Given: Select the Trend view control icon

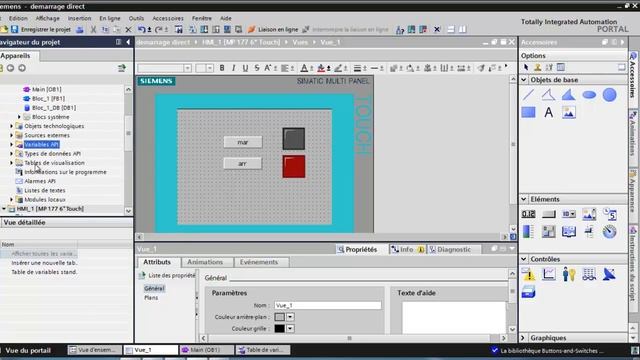Looking at the screenshot, I should [549, 274].
